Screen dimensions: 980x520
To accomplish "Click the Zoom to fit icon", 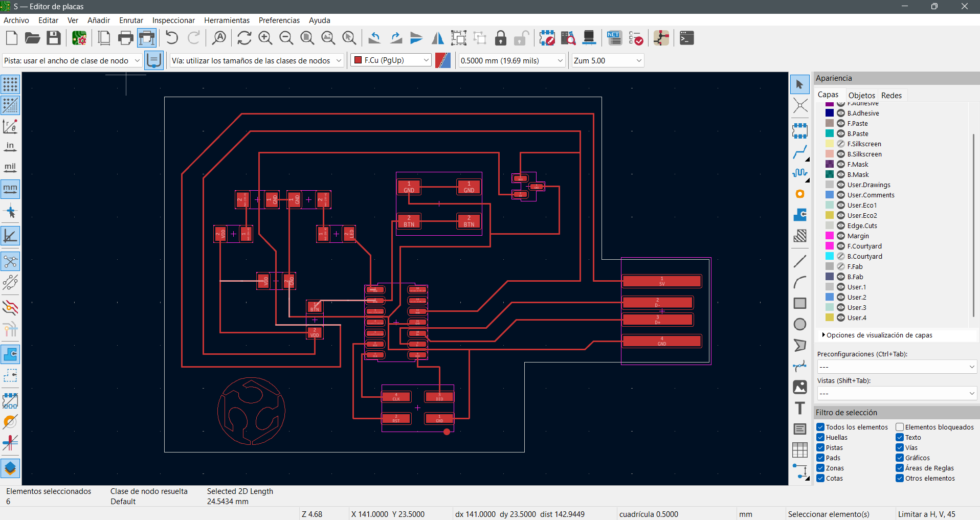I will tap(307, 38).
